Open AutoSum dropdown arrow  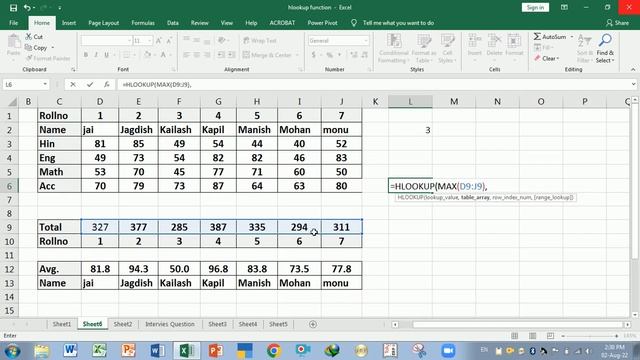click(x=571, y=37)
